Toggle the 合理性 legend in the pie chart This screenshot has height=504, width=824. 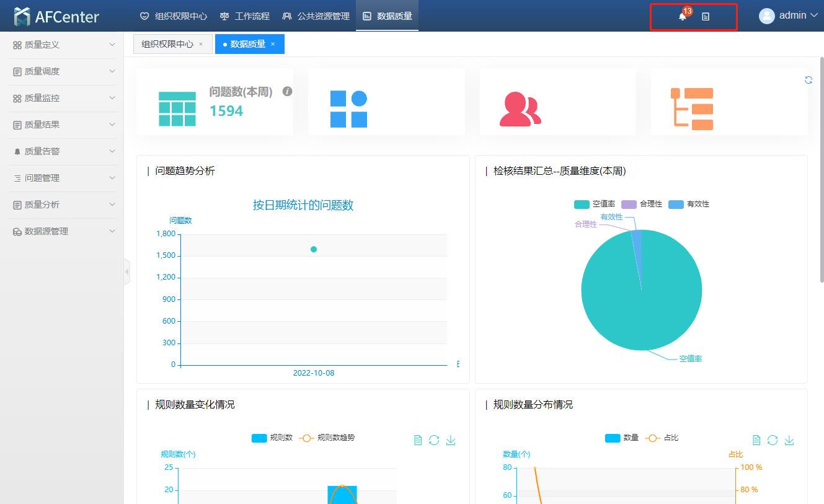pyautogui.click(x=642, y=204)
